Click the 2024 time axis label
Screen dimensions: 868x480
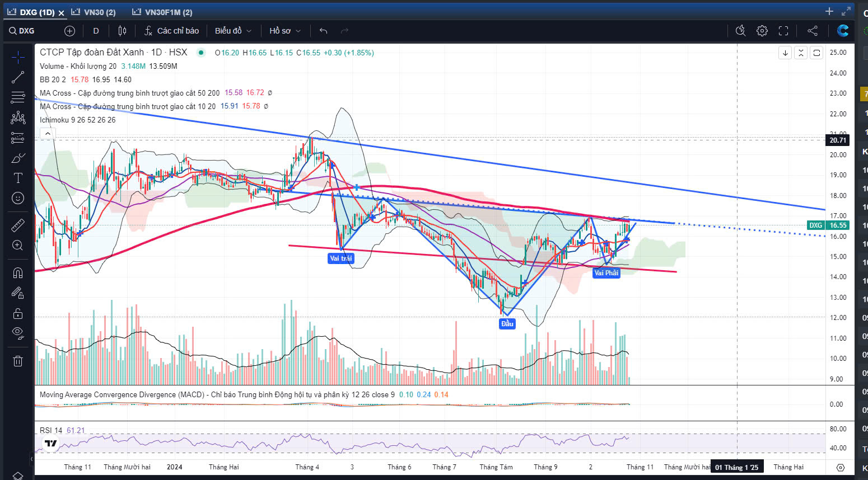click(x=174, y=467)
